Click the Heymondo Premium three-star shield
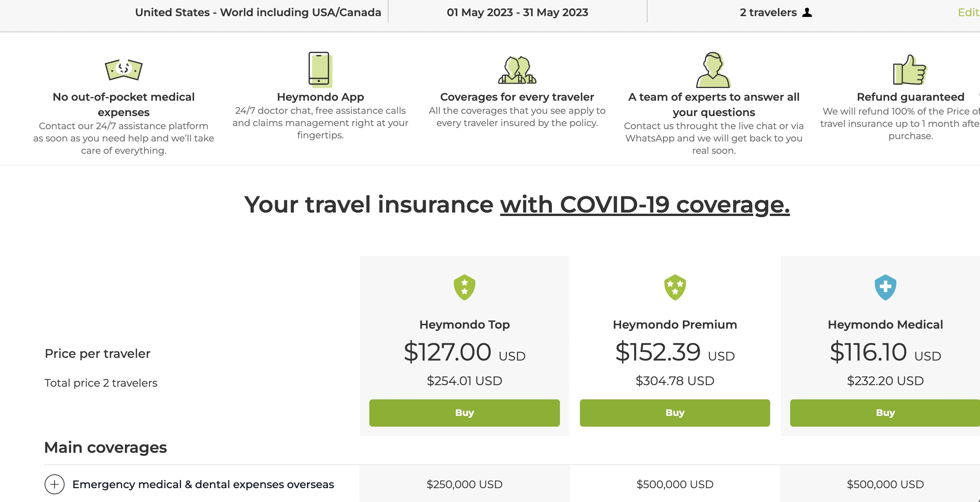Viewport: 980px width, 502px height. pyautogui.click(x=675, y=287)
